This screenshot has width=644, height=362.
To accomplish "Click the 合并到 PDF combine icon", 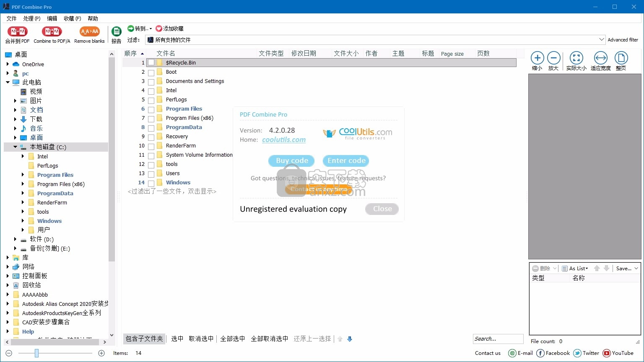I will click(17, 32).
